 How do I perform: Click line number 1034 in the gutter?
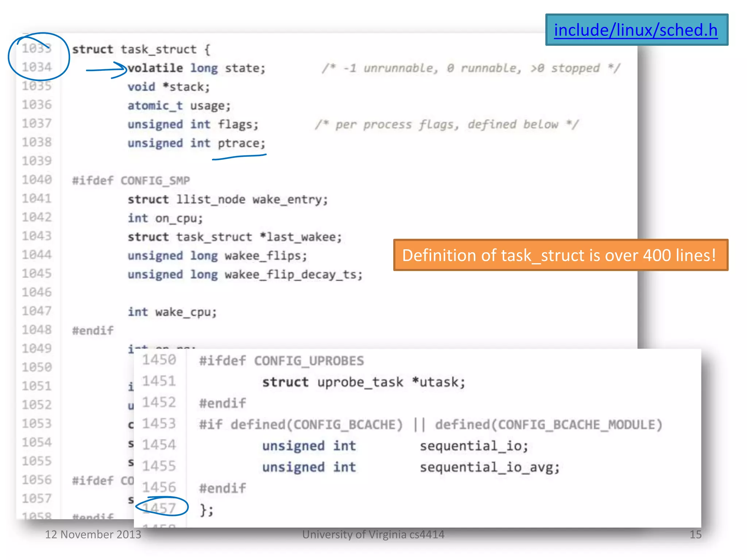(37, 67)
